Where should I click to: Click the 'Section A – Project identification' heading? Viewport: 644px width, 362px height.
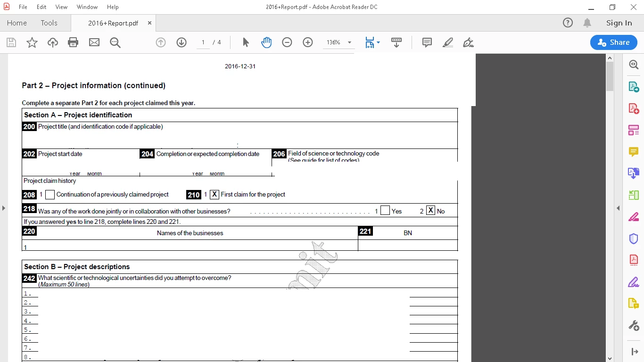[78, 115]
